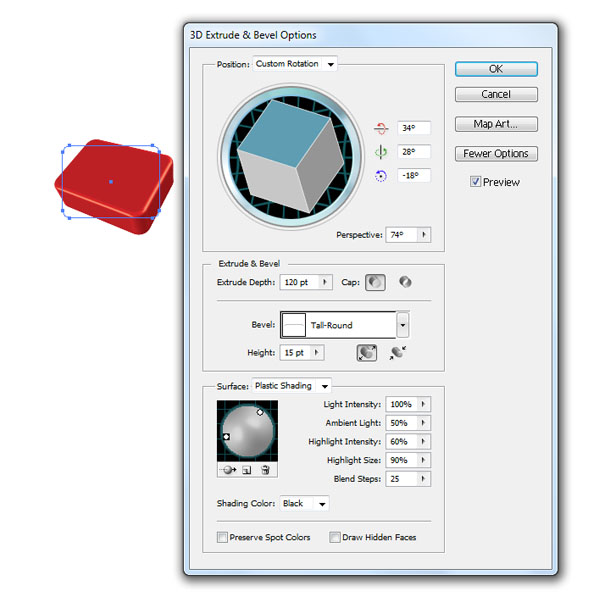Viewport: 600px width, 600px height.
Task: Click the Z-axis rotation icon
Action: (380, 176)
